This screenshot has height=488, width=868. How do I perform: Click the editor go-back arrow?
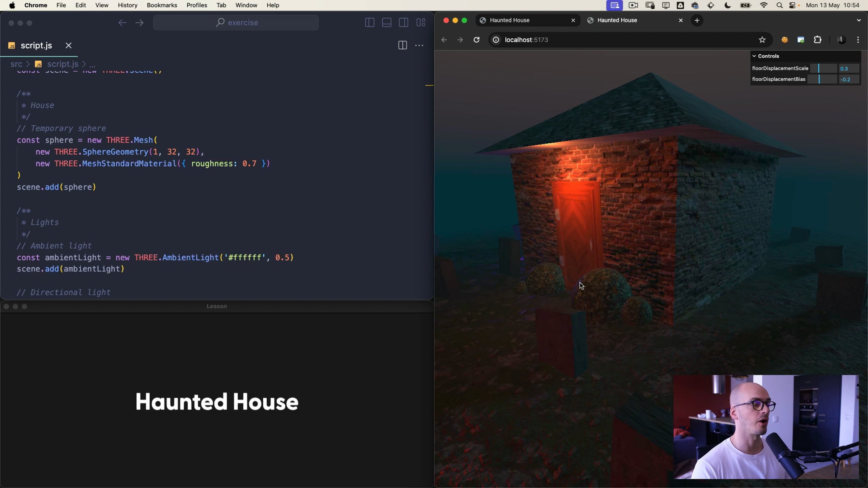(x=122, y=22)
